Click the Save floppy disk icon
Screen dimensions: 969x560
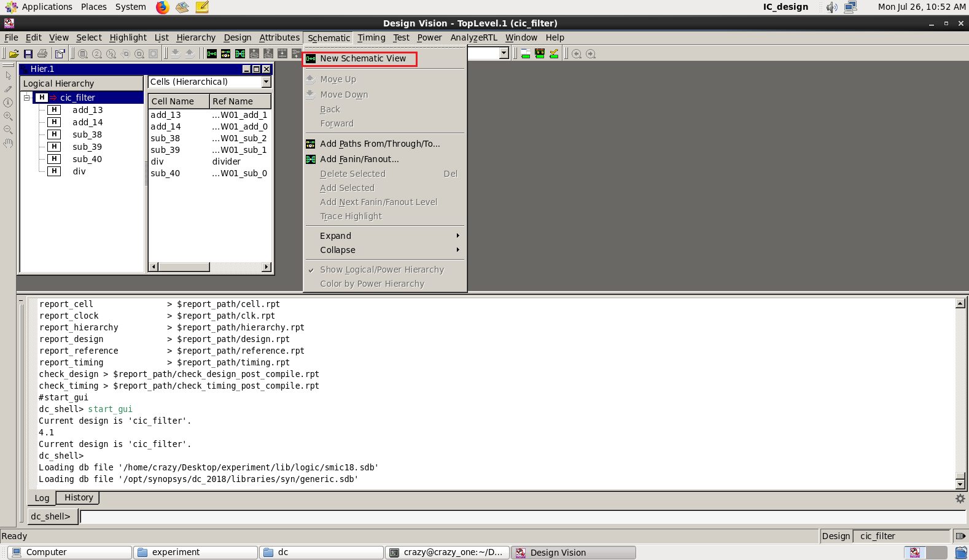click(28, 54)
